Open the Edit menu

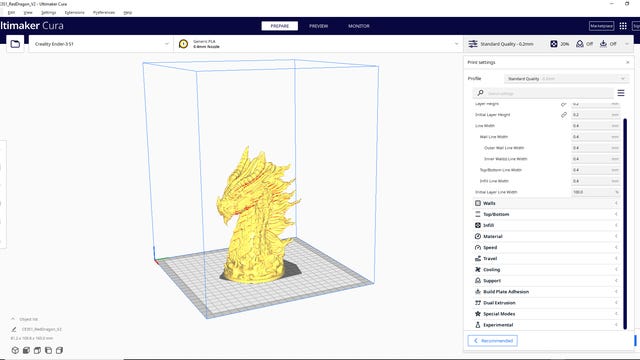tap(11, 13)
